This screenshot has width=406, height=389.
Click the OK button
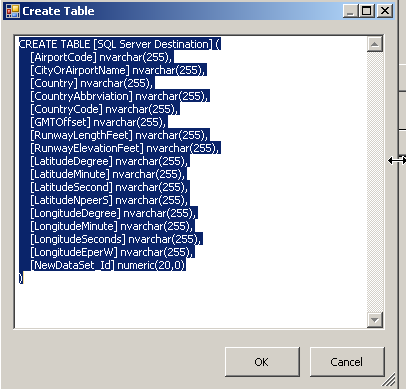point(262,362)
